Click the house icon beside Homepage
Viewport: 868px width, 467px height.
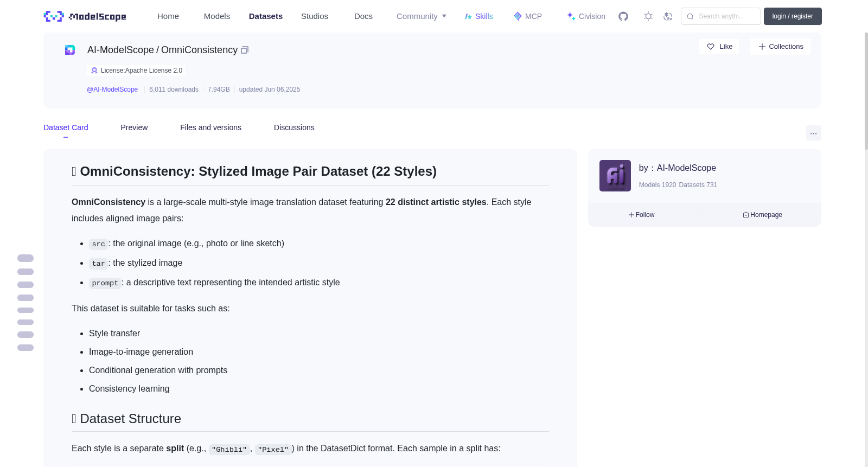point(746,215)
